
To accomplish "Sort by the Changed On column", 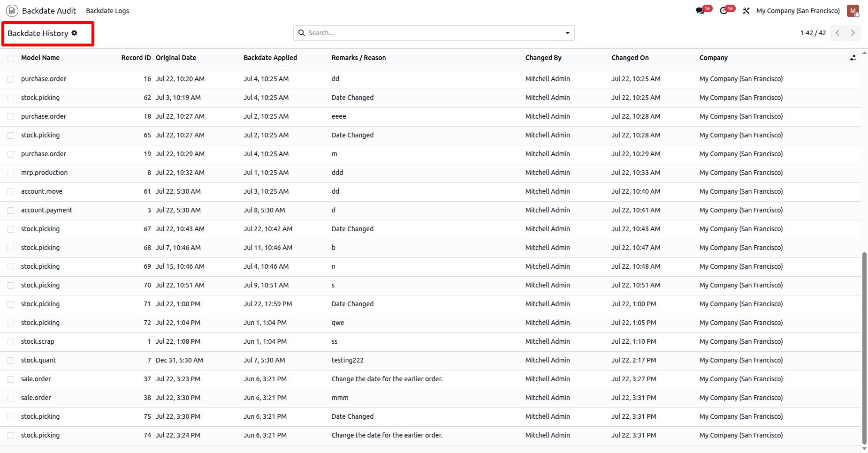I will [x=630, y=58].
